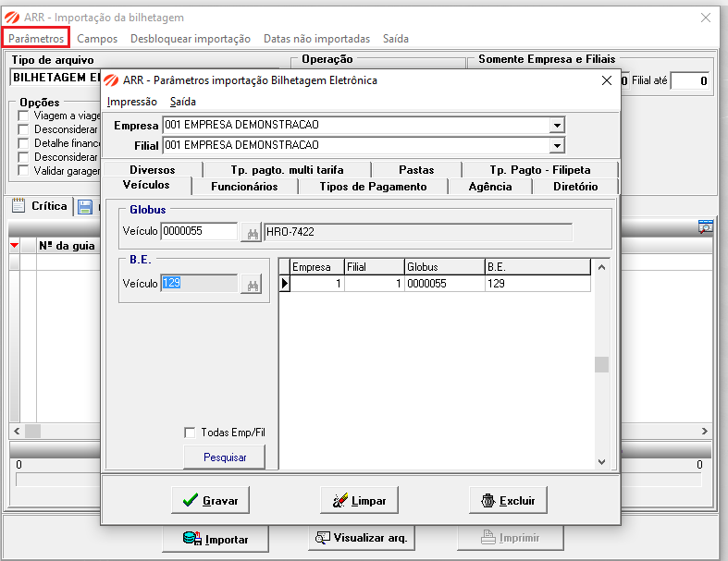The image size is (728, 561).
Task: Close the Parâmetros importação dialog
Action: pos(606,80)
